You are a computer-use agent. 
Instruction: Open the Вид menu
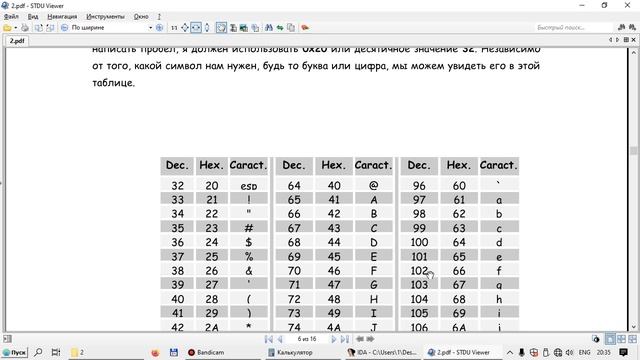[x=33, y=17]
